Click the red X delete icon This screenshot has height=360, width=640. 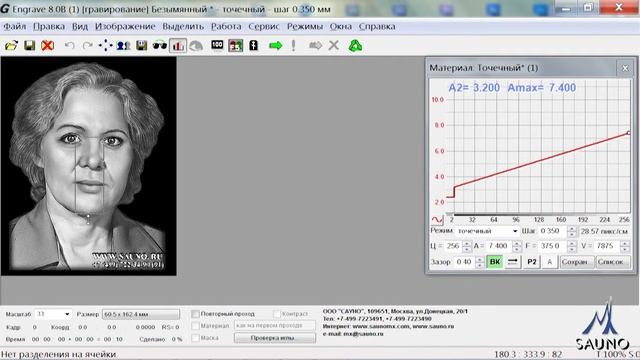tap(48, 45)
